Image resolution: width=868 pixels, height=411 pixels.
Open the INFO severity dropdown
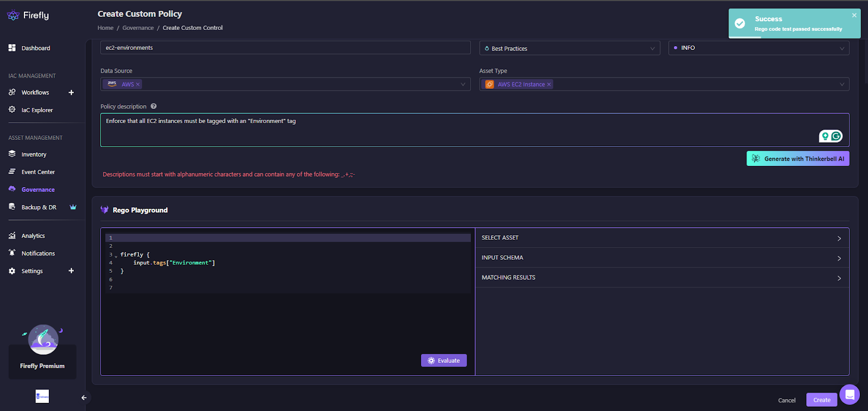(x=759, y=48)
